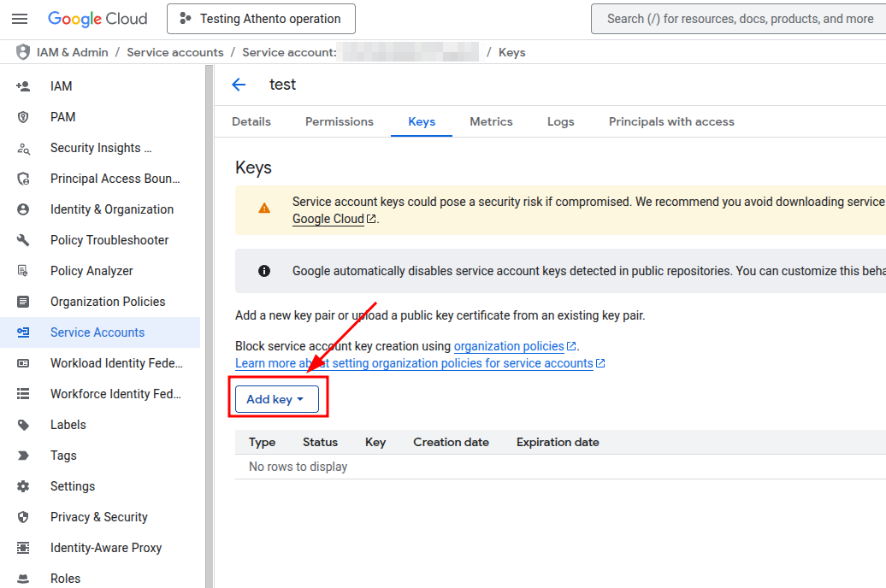
Task: Click the IAM sidebar icon
Action: point(23,86)
